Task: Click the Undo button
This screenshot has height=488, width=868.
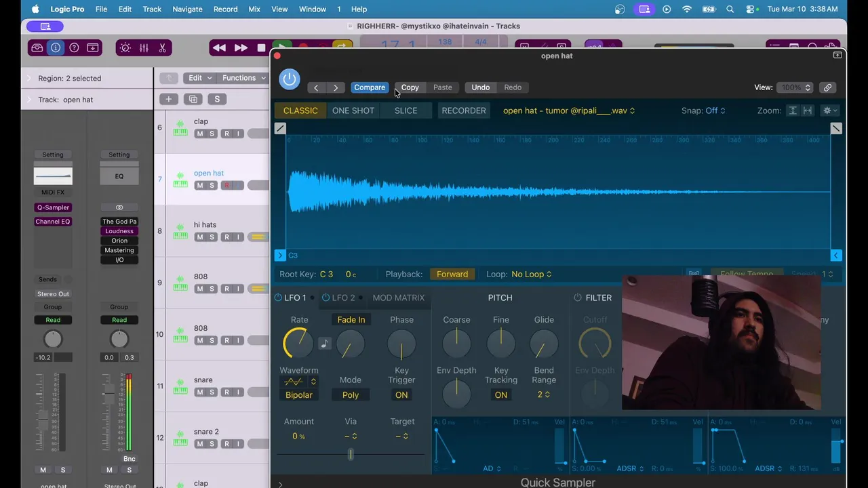Action: click(481, 87)
